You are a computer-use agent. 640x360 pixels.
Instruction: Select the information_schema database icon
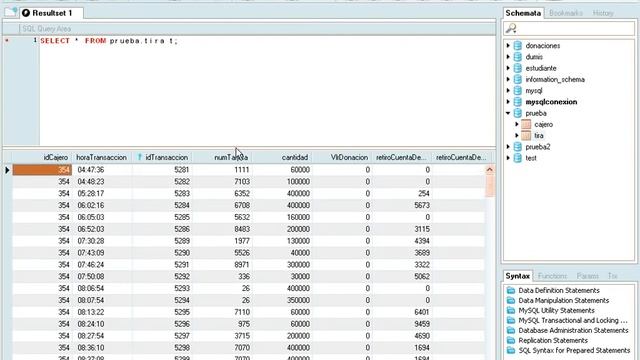click(x=518, y=79)
